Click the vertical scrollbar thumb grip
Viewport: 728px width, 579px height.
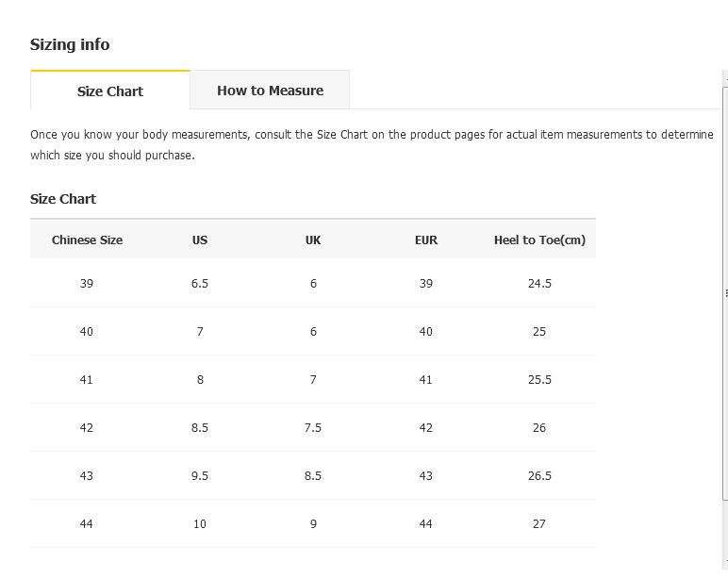pyautogui.click(x=726, y=293)
